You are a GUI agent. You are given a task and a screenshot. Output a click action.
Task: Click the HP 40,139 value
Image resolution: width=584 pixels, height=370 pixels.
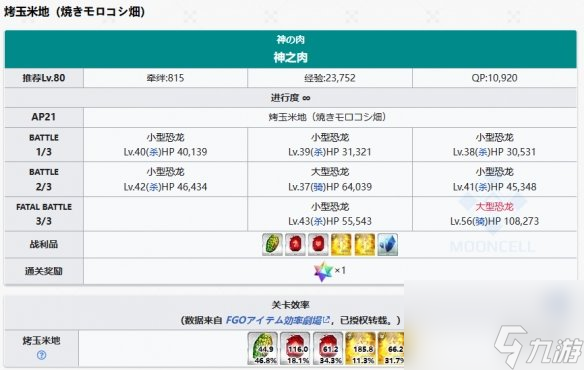pos(184,152)
